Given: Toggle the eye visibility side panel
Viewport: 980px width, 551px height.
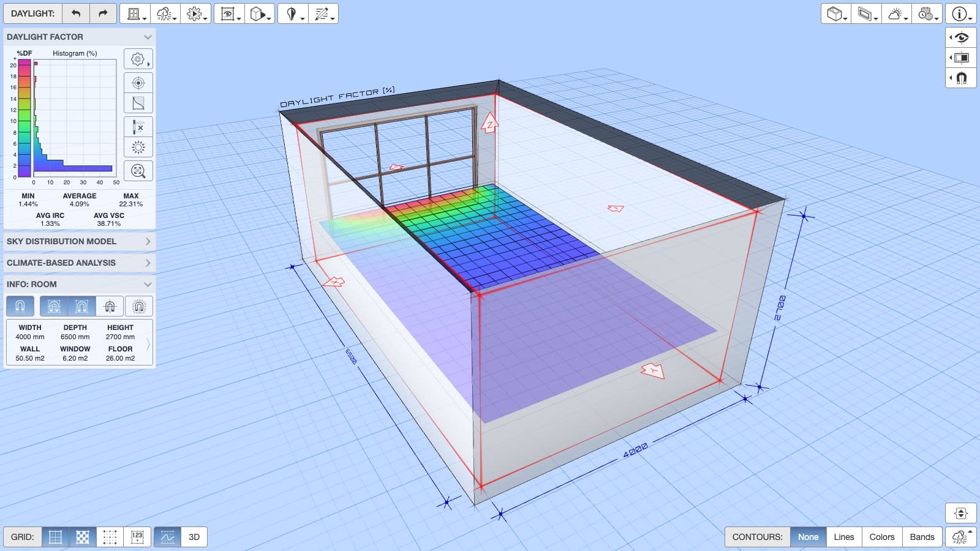Looking at the screenshot, I should (961, 37).
